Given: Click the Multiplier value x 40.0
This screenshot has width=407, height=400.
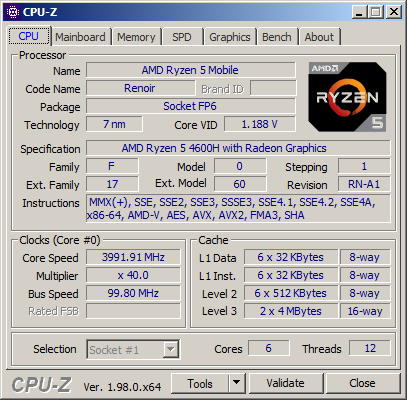Looking at the screenshot, I should [133, 275].
